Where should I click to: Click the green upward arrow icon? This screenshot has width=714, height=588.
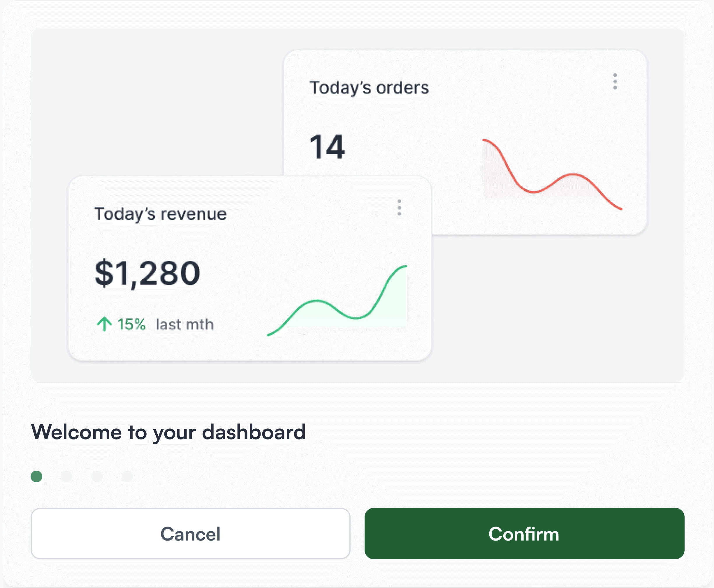point(105,324)
